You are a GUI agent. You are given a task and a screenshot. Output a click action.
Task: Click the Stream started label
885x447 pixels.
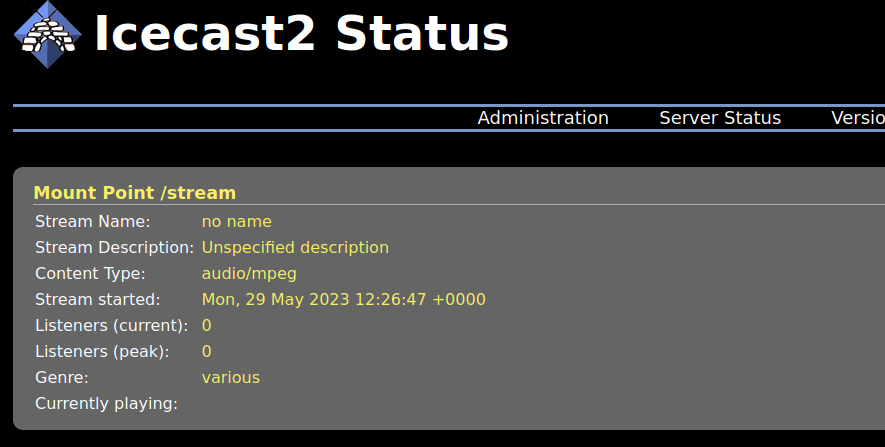(97, 299)
